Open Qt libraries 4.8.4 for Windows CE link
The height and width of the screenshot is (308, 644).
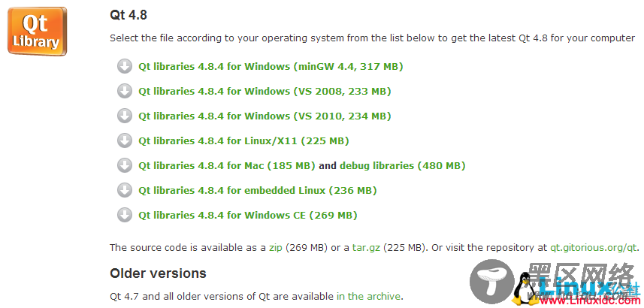248,215
